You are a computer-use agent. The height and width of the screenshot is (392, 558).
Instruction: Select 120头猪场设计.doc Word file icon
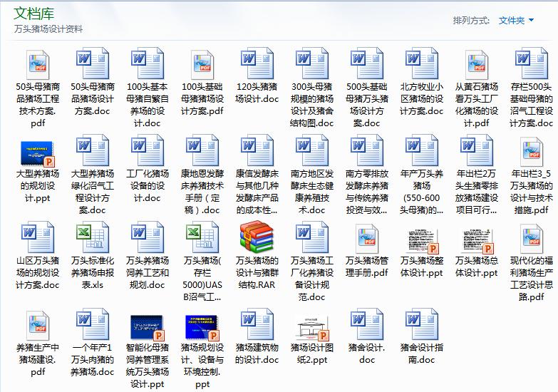pyautogui.click(x=257, y=65)
